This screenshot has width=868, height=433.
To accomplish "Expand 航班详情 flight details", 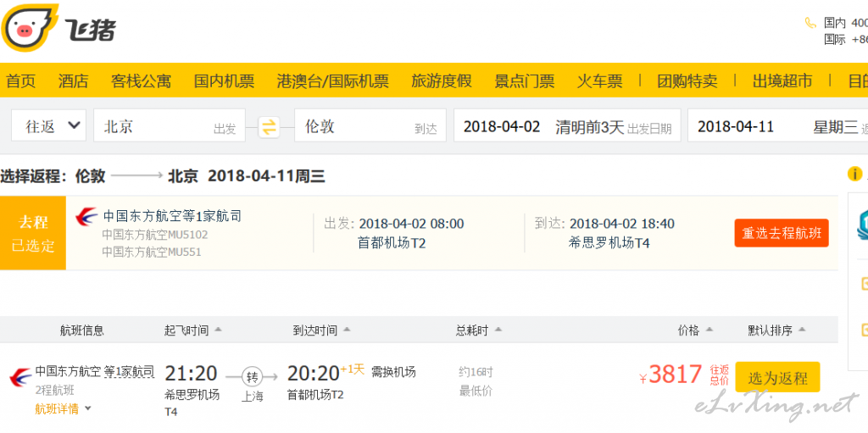I will (x=63, y=409).
